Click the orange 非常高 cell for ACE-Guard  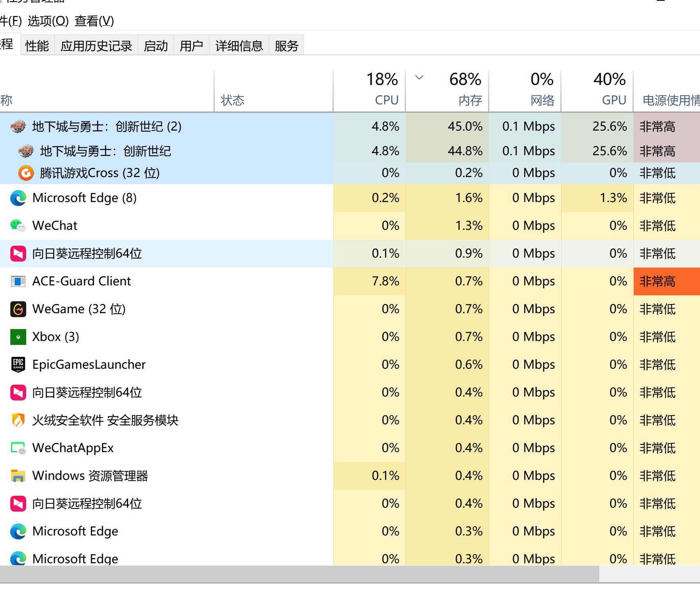pos(667,281)
